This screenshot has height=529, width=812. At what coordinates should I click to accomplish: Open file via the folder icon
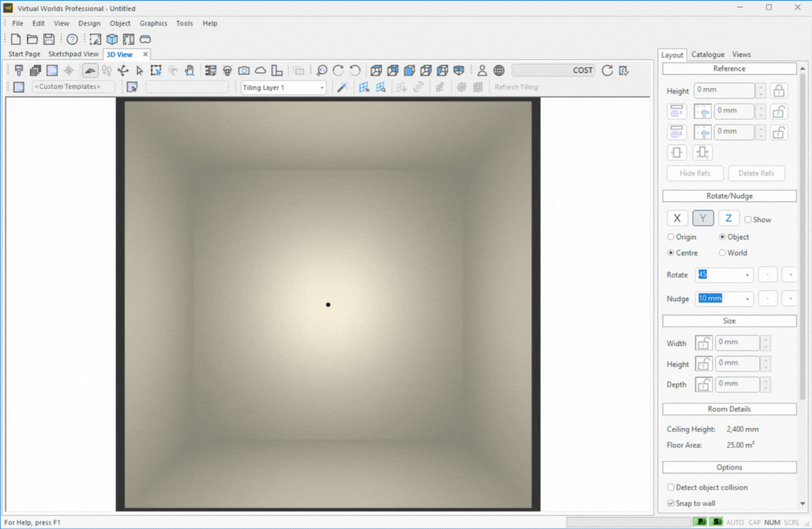pyautogui.click(x=32, y=39)
